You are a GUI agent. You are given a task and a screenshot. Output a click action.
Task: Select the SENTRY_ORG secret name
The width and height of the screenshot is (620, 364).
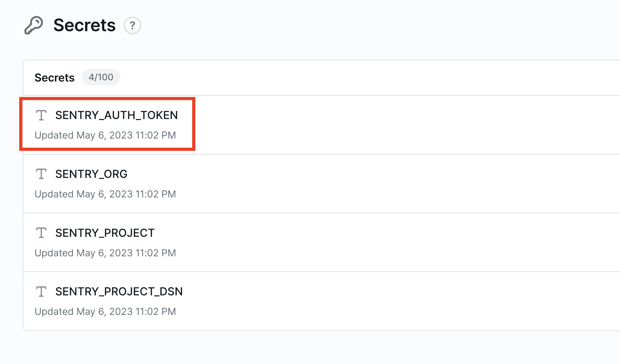tap(91, 174)
